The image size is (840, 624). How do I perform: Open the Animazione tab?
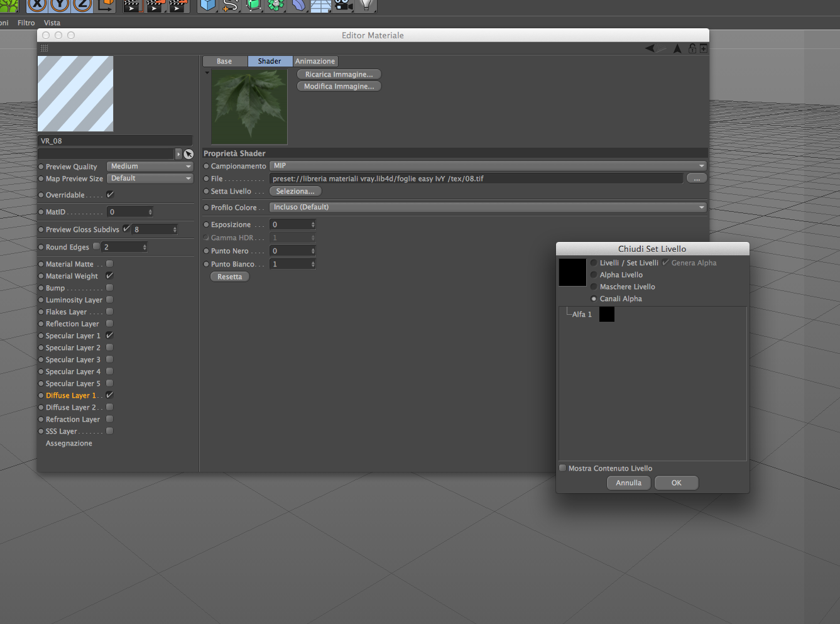tap(315, 61)
